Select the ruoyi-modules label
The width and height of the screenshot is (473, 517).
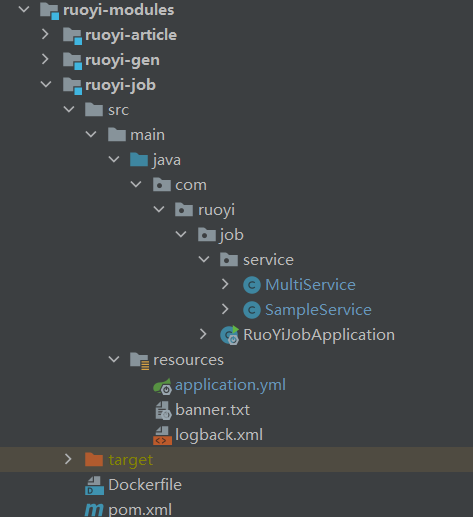(x=119, y=10)
